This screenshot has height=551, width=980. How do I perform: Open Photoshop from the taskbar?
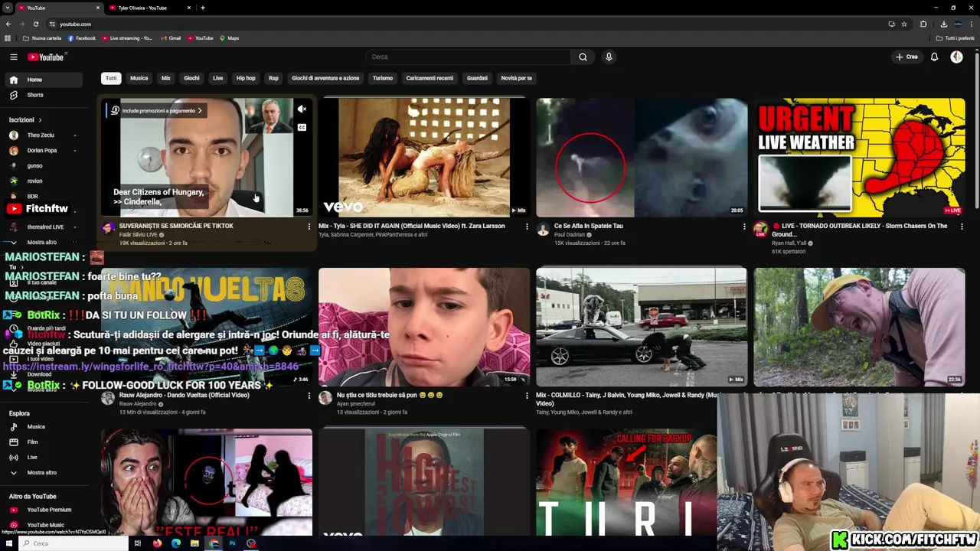pyautogui.click(x=232, y=543)
